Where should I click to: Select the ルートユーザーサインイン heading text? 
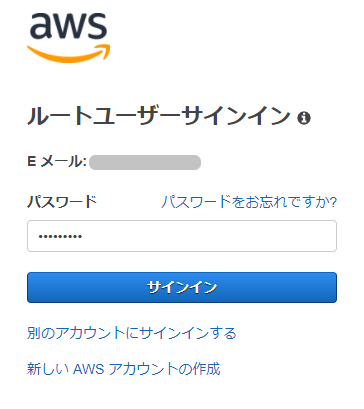point(159,117)
